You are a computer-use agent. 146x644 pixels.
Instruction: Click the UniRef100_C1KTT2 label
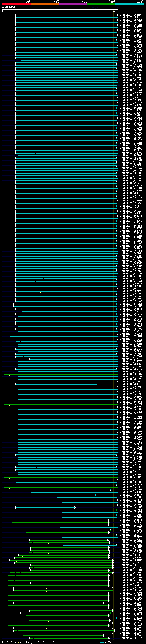tap(131, 500)
